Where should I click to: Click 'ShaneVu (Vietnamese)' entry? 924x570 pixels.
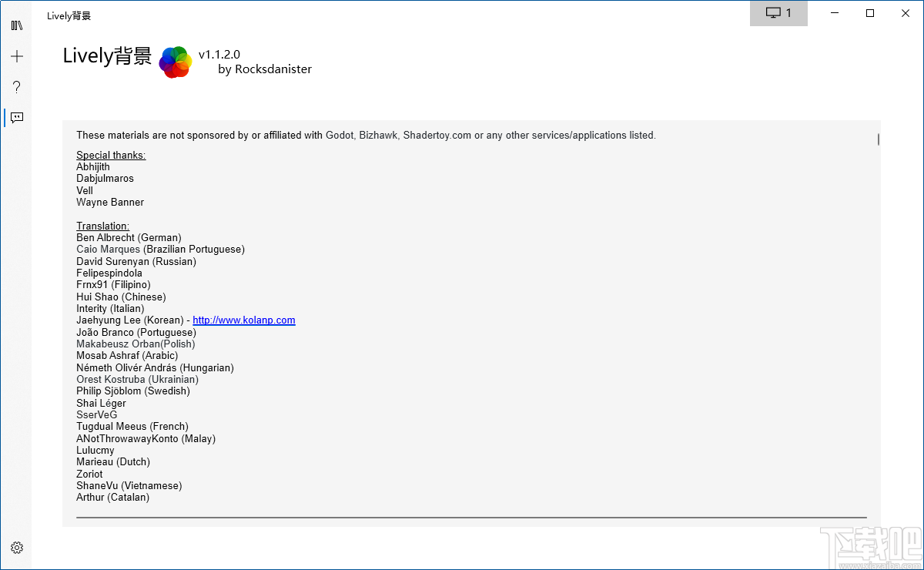(x=129, y=485)
